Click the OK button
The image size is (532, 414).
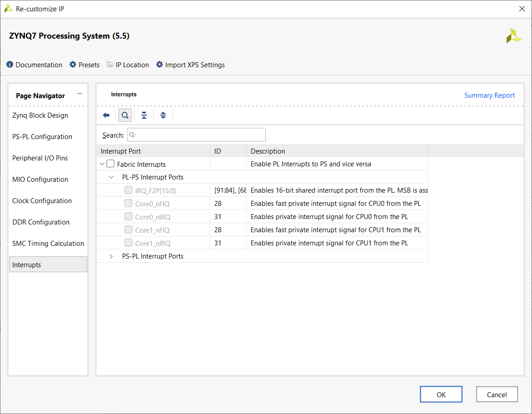point(441,394)
